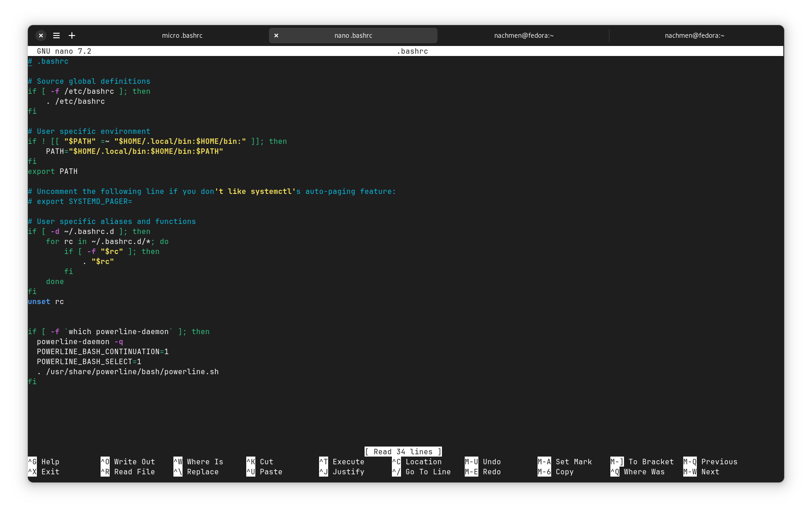This screenshot has height=513, width=812.
Task: Click the 'export PATH' line in editor
Action: pyautogui.click(x=53, y=172)
